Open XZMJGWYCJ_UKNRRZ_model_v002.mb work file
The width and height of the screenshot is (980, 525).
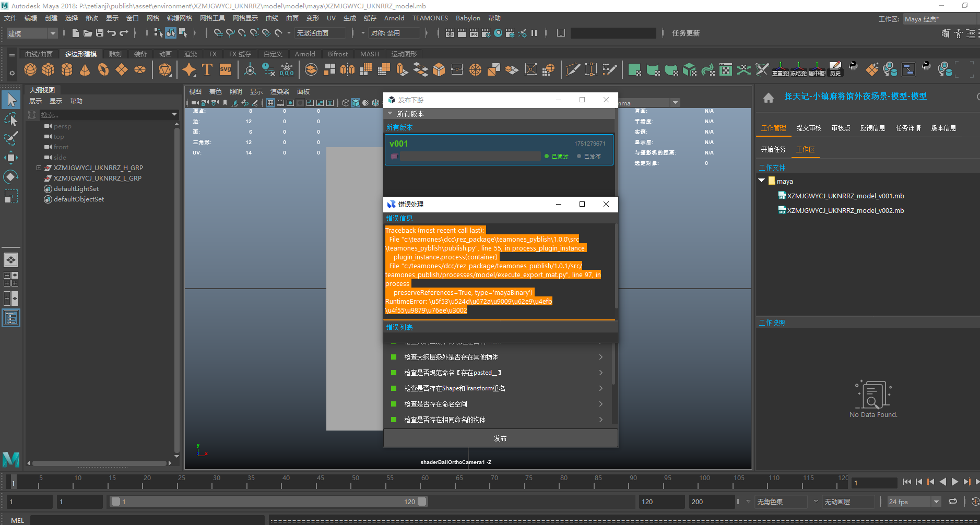pyautogui.click(x=845, y=211)
